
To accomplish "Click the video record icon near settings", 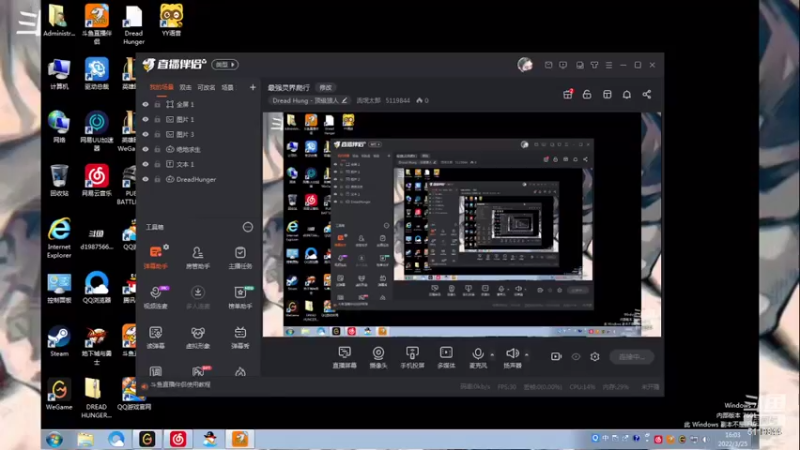I will coord(556,357).
